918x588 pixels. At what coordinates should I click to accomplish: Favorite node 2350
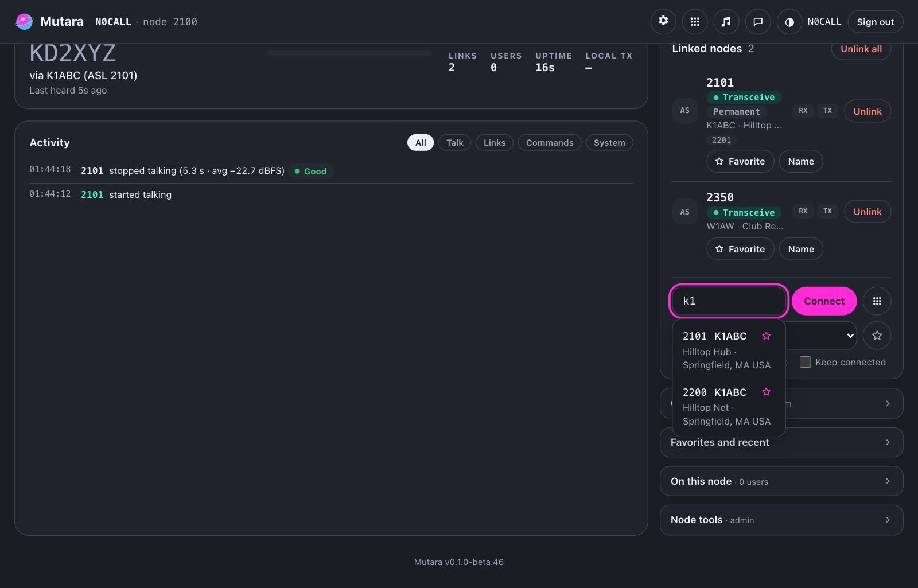tap(740, 249)
